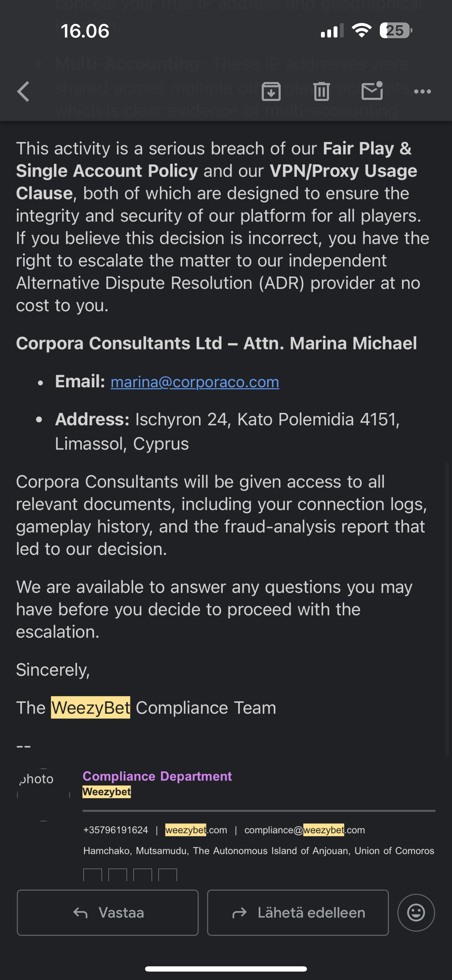Tap the first social icon in signature
Screen dimensions: 452x980
click(x=93, y=874)
